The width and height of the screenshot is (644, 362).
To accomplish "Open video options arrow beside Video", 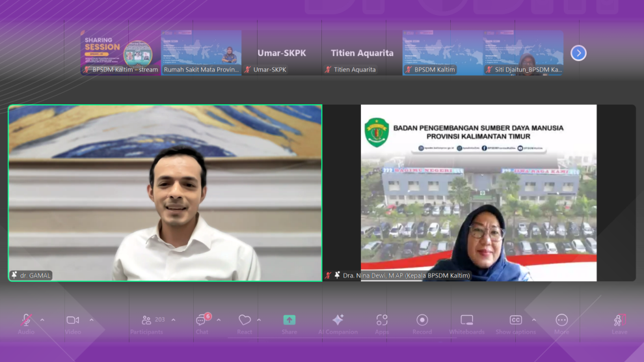I will click(92, 320).
